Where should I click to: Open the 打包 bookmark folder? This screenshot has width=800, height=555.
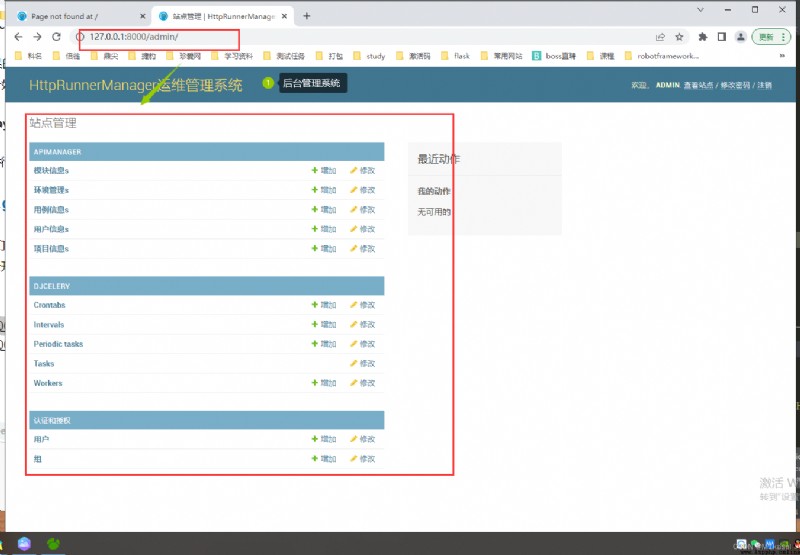(329, 56)
